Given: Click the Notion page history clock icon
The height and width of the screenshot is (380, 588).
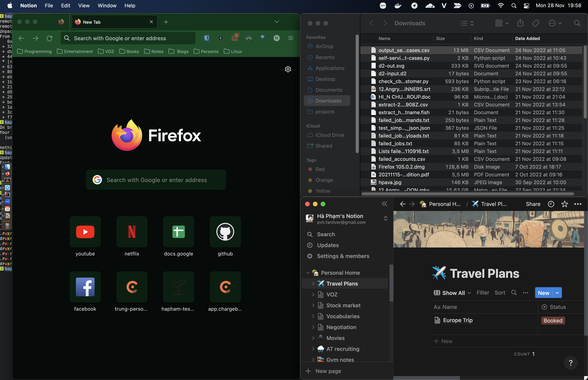Looking at the screenshot, I should 551,204.
